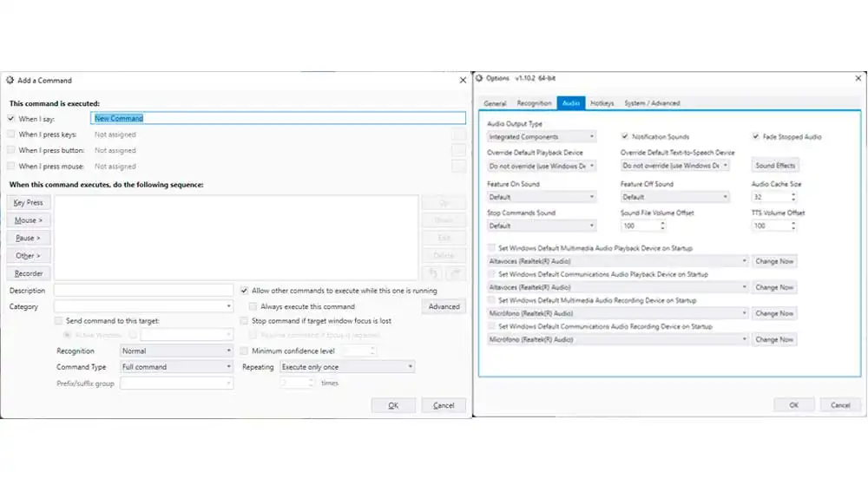868x492 pixels.
Task: Toggle Fade Stopped Audio checkbox
Action: tap(756, 136)
